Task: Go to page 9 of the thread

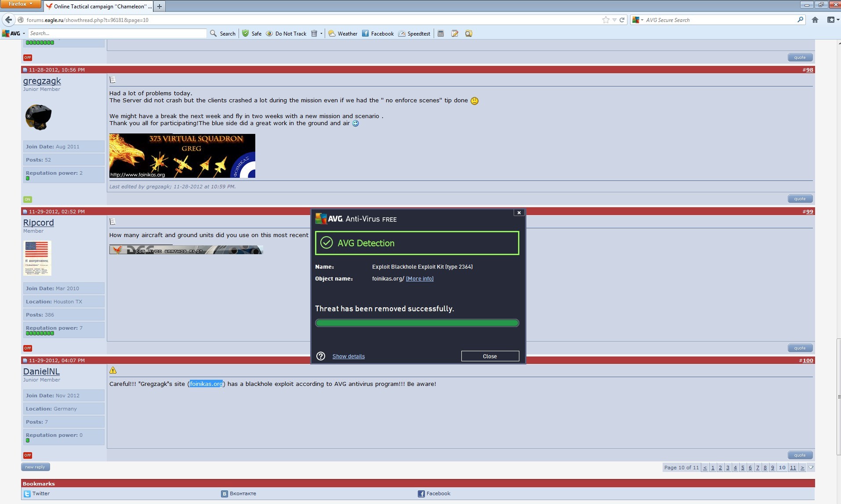Action: (772, 468)
